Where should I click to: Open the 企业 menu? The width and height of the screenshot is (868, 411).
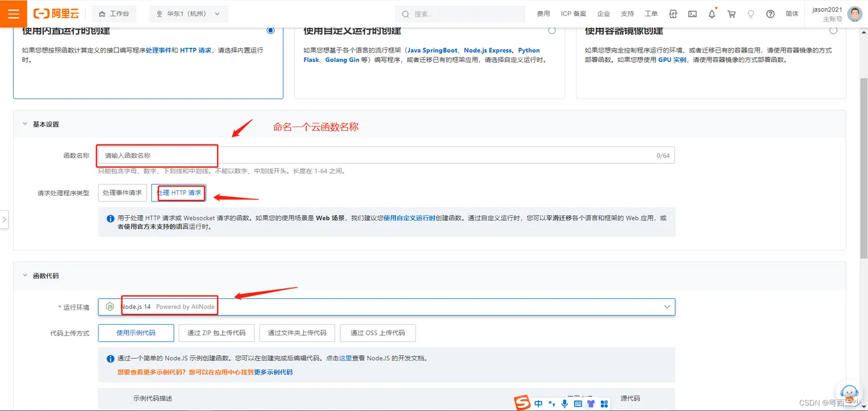(x=603, y=14)
